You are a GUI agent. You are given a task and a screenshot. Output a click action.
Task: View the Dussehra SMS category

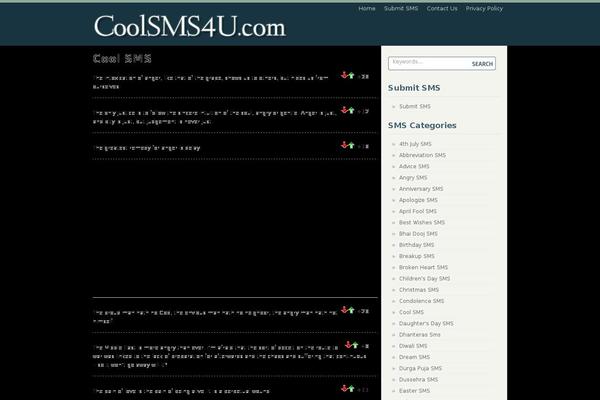point(418,379)
